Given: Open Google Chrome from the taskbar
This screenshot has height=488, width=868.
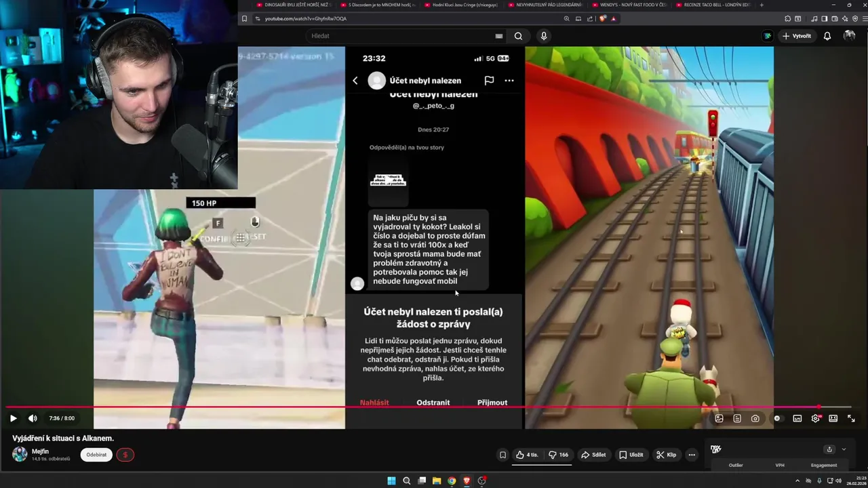Looking at the screenshot, I should [452, 481].
